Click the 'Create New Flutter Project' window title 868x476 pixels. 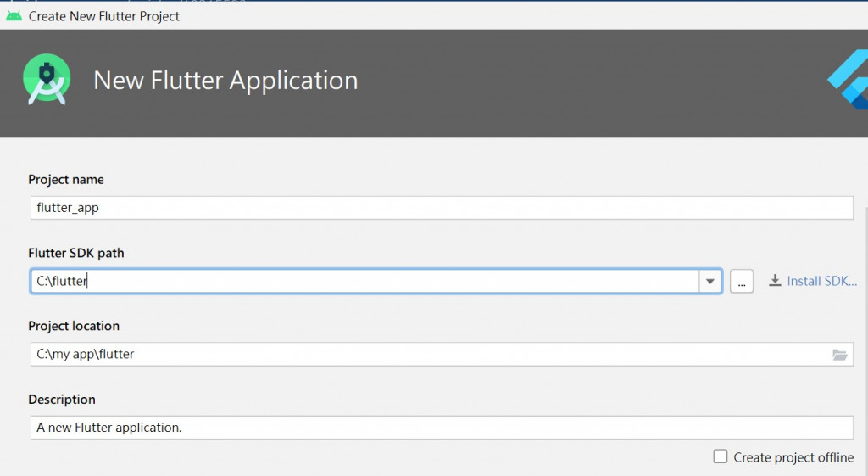click(x=104, y=17)
